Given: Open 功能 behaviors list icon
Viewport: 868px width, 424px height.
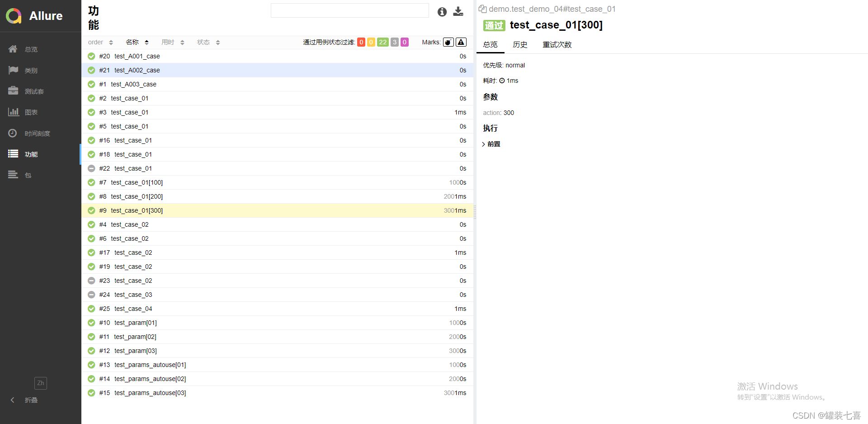Looking at the screenshot, I should coord(13,154).
